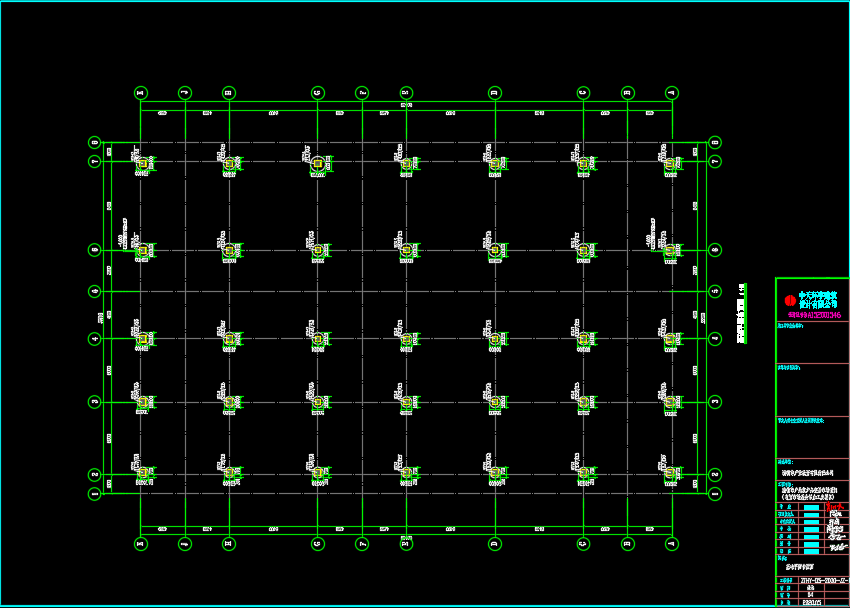850x608 pixels.
Task: Click left-side grid bubble 5
Action: (95, 292)
